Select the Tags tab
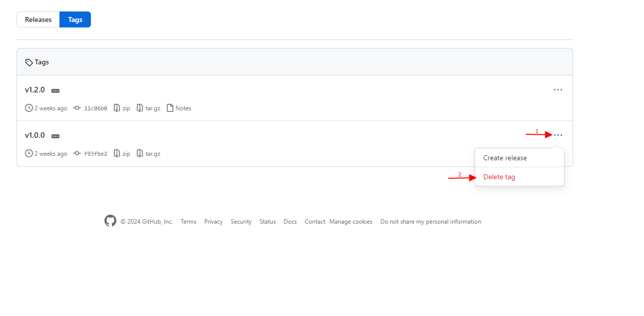 pos(75,19)
